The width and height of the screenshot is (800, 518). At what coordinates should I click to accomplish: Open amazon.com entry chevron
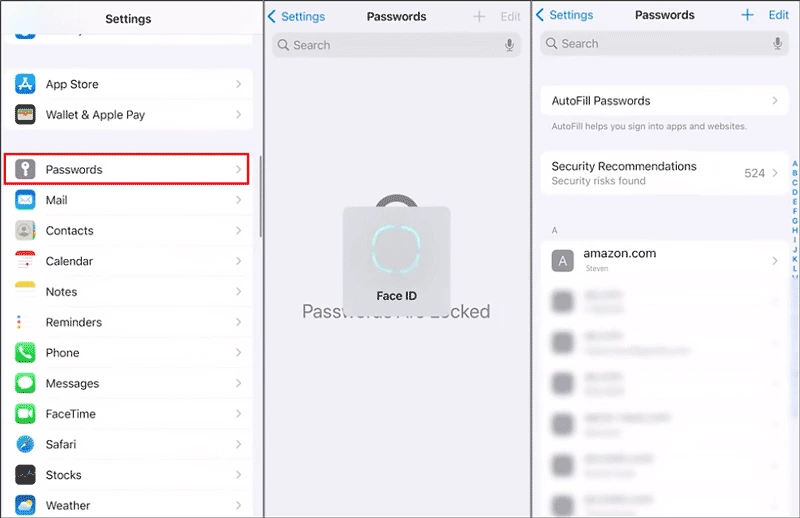click(x=775, y=261)
